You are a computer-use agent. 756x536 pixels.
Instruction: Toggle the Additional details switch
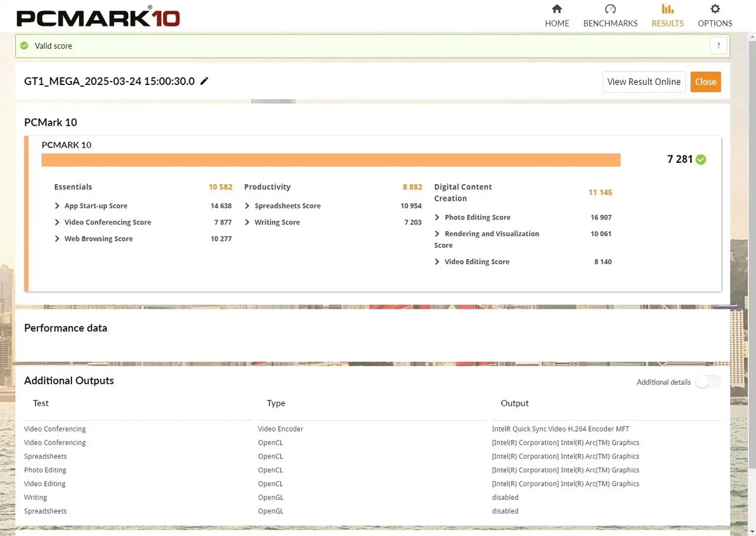click(x=708, y=382)
